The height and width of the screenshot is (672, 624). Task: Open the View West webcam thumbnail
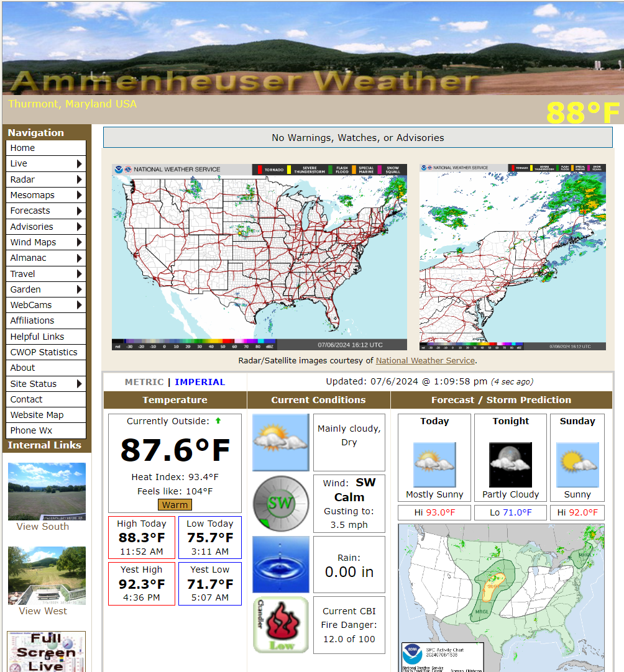[x=47, y=574]
